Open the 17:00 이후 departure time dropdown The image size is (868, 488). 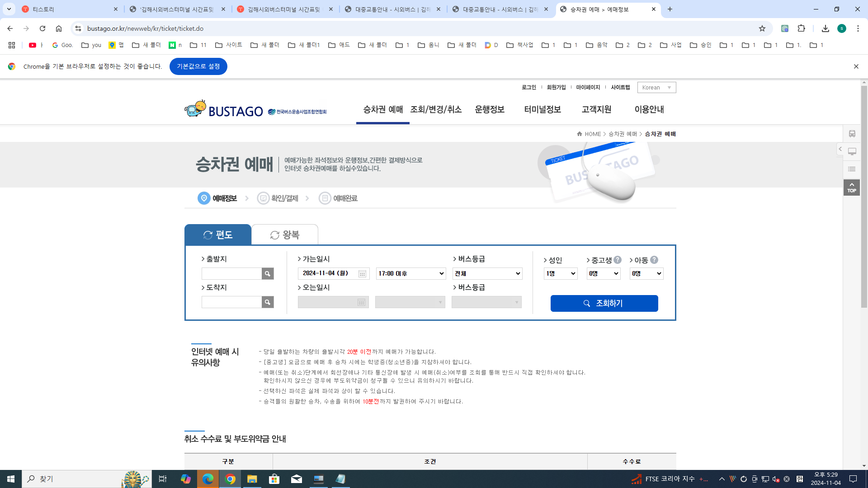point(411,273)
